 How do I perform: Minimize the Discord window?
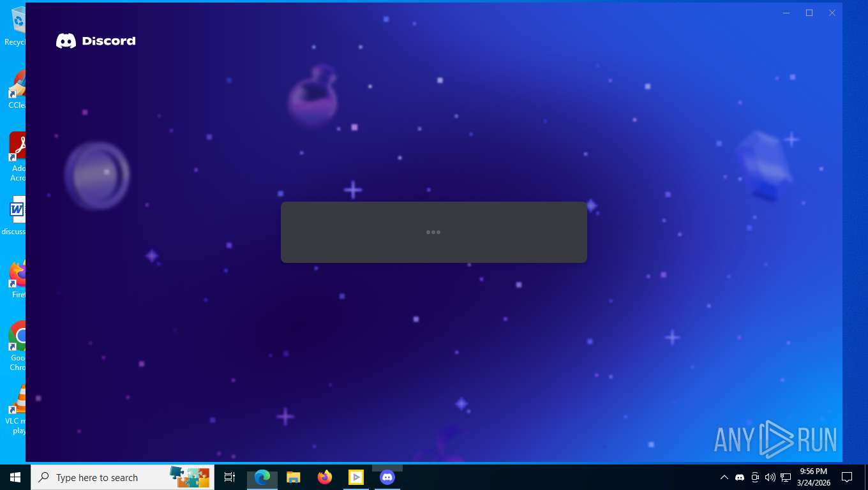tap(786, 13)
